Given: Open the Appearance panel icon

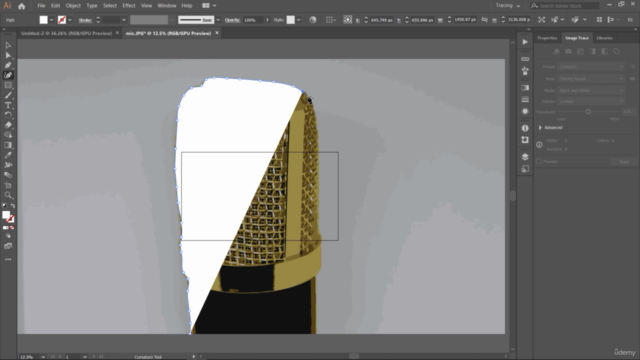Looking at the screenshot, I should click(525, 111).
